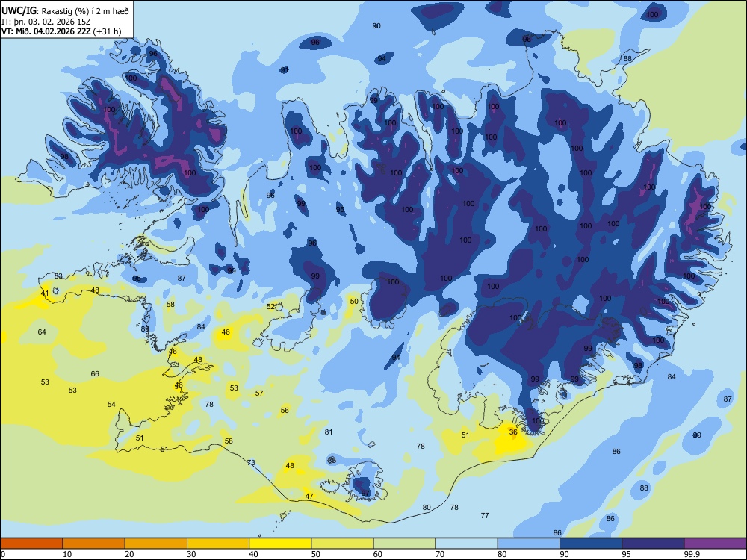Click the 90–95% dark blue legend swatch

(591, 544)
